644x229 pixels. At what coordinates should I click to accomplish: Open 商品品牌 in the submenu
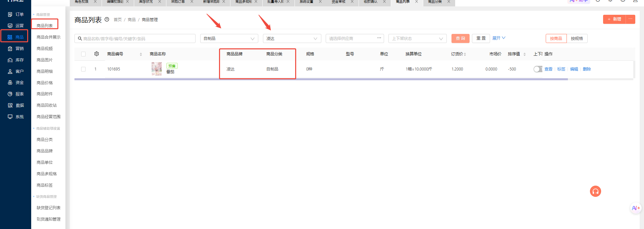pos(45,151)
